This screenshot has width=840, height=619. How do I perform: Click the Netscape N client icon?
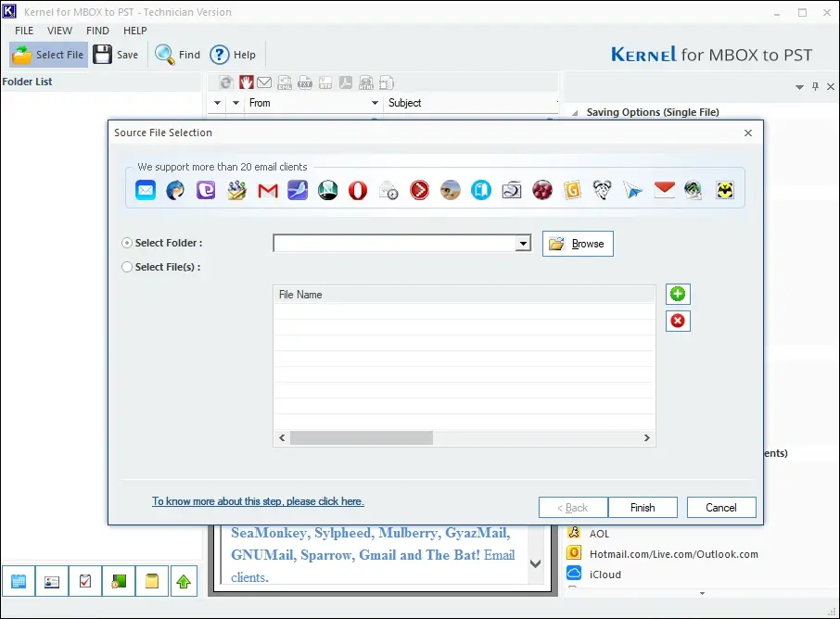(328, 190)
